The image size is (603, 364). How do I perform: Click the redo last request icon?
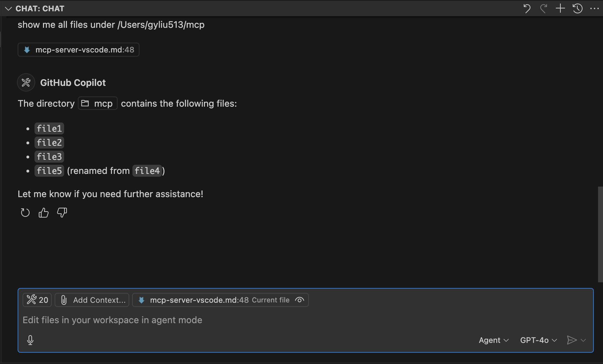click(x=543, y=8)
